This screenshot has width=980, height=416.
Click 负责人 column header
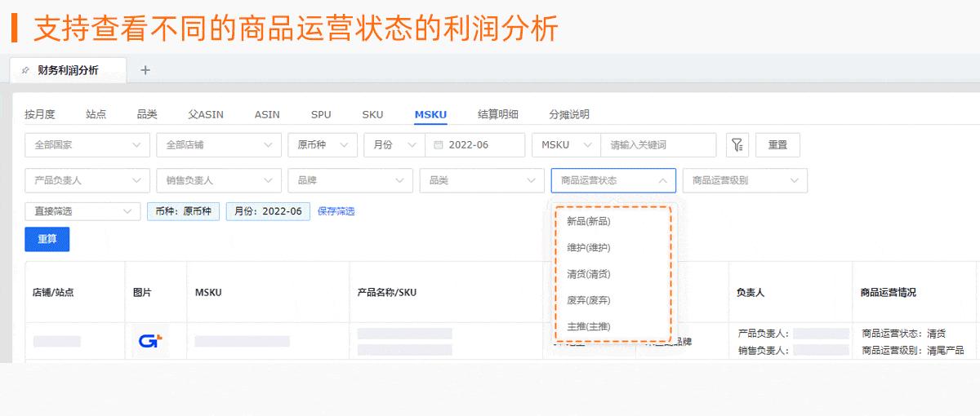751,292
